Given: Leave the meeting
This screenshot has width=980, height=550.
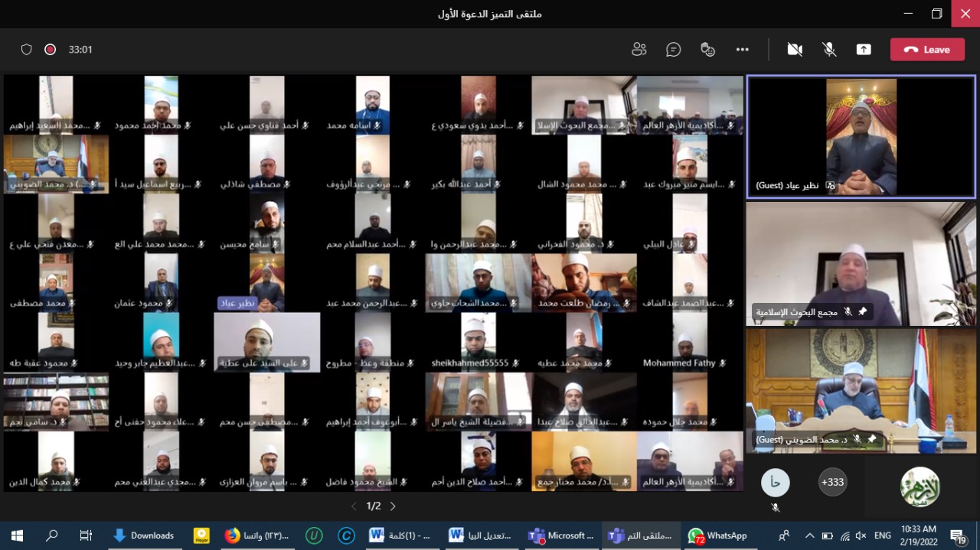Looking at the screenshot, I should pyautogui.click(x=926, y=50).
